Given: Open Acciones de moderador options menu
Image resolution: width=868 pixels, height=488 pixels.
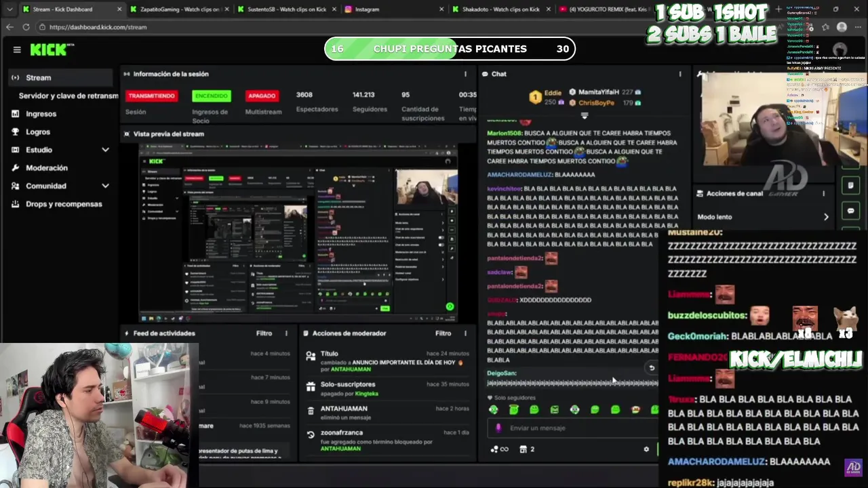Looking at the screenshot, I should (465, 333).
